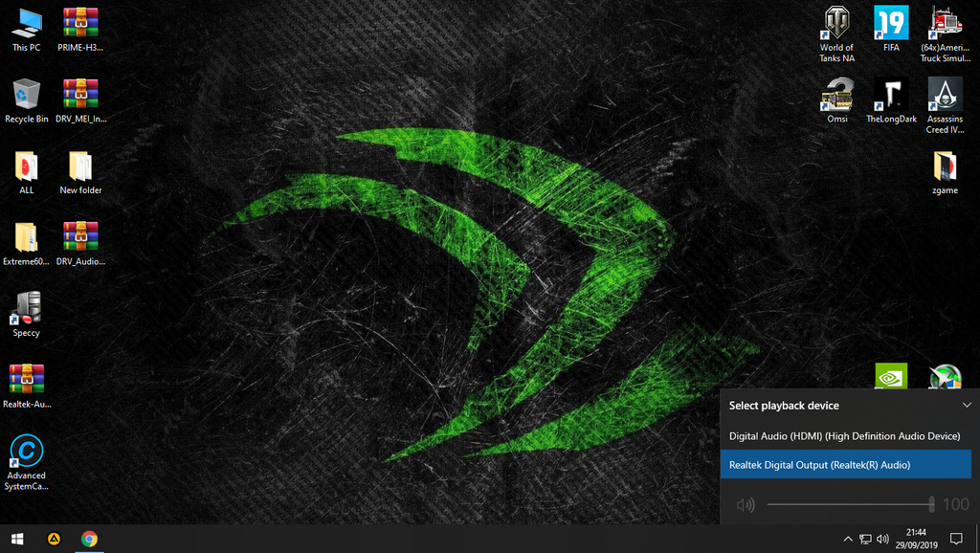Choose Digital Audio (HDMI) playback device
This screenshot has width=980, height=553.
click(x=846, y=435)
